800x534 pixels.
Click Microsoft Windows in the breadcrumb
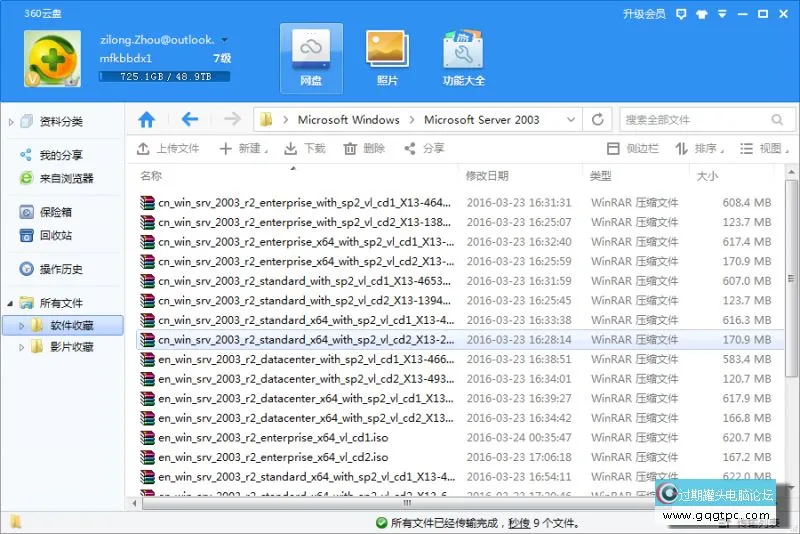coord(348,120)
